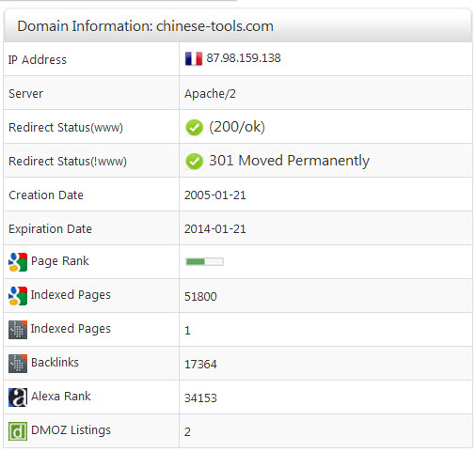Viewport: 476px width, 452px height.
Task: Click the green checkmark beside 301 Moved Permanently
Action: point(194,162)
